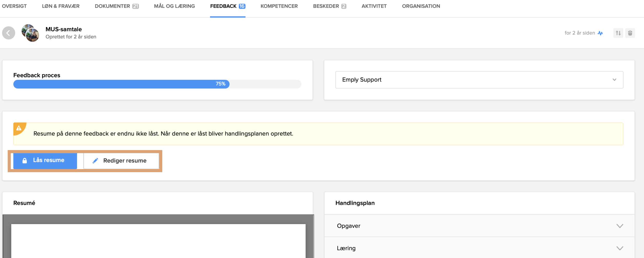
Task: Click the back arrow button
Action: tap(8, 33)
